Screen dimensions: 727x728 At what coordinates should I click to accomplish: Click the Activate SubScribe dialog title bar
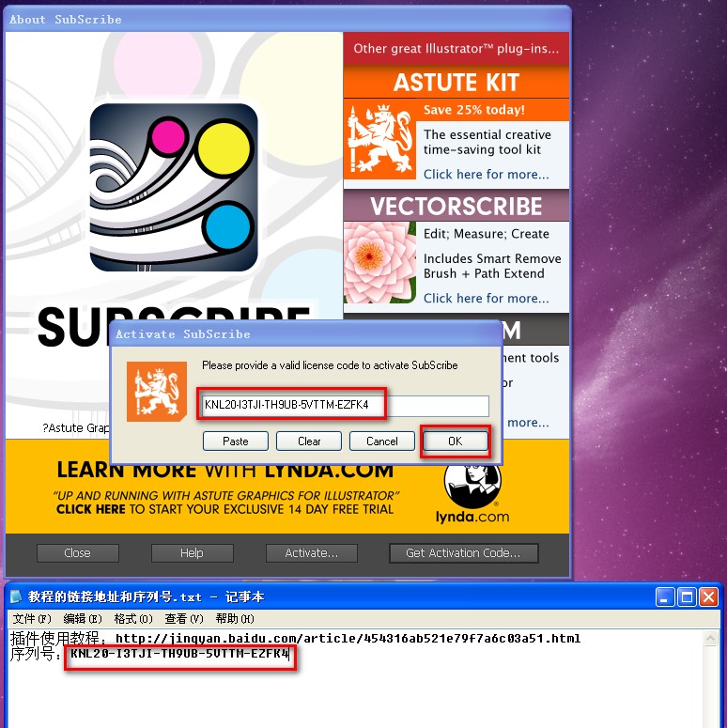click(306, 333)
